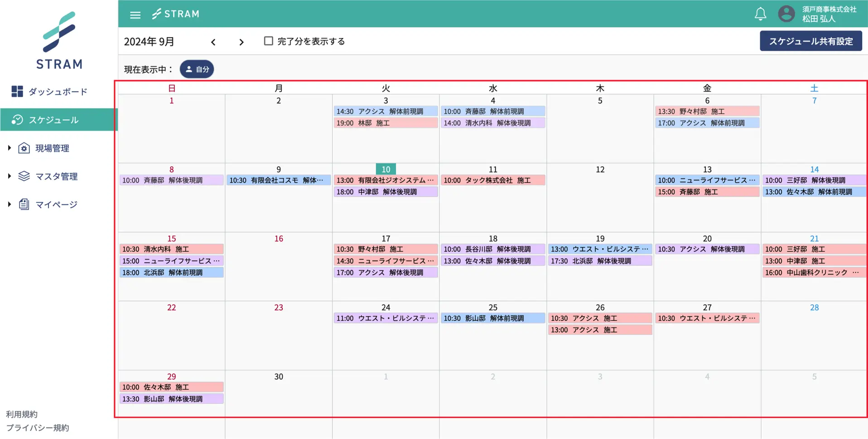
Task: Expand the マイページ tree arrow
Action: pyautogui.click(x=9, y=204)
